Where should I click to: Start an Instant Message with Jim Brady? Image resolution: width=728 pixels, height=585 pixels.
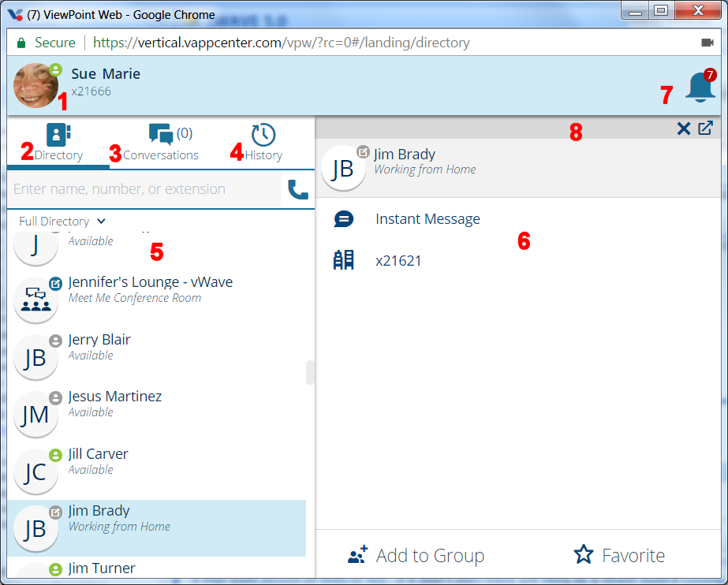click(x=427, y=218)
